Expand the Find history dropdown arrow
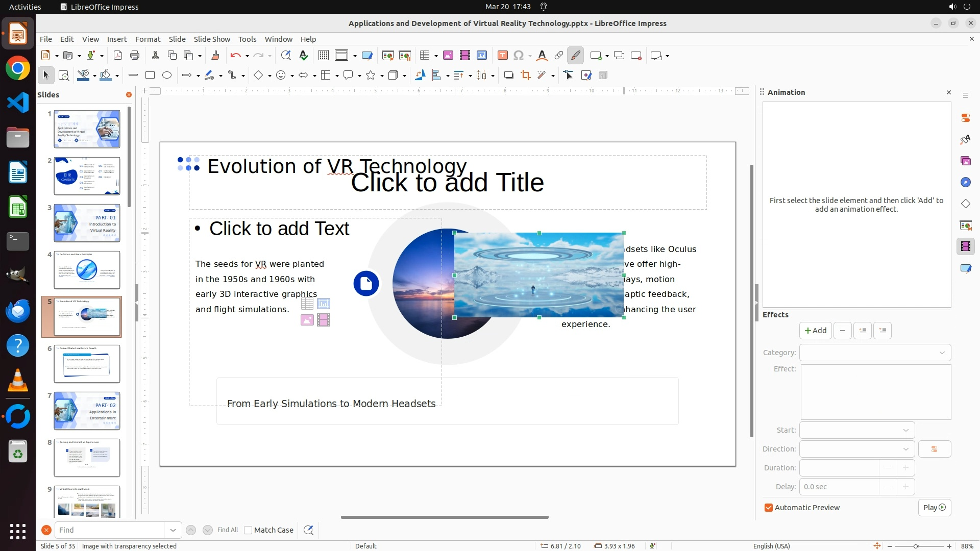980x551 pixels. [x=173, y=530]
